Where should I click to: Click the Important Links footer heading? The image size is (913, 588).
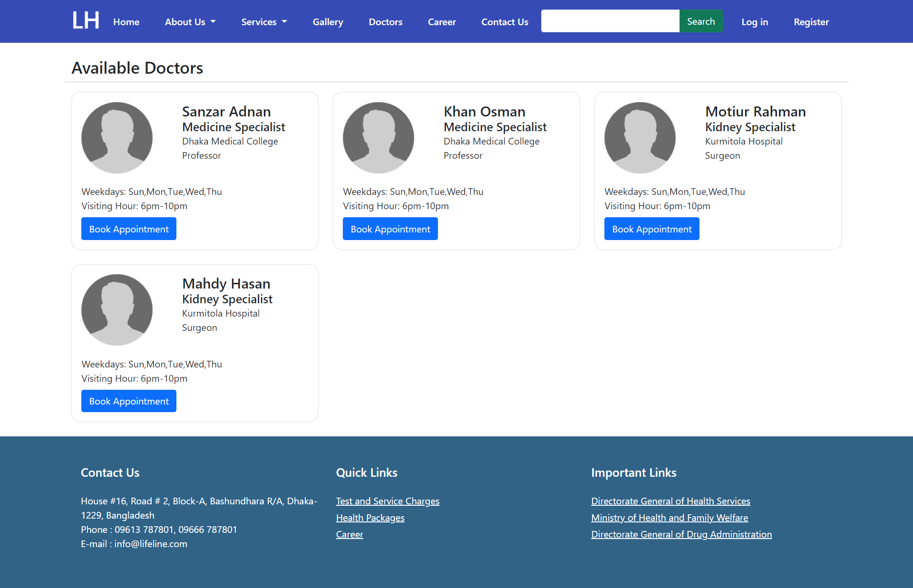point(633,472)
